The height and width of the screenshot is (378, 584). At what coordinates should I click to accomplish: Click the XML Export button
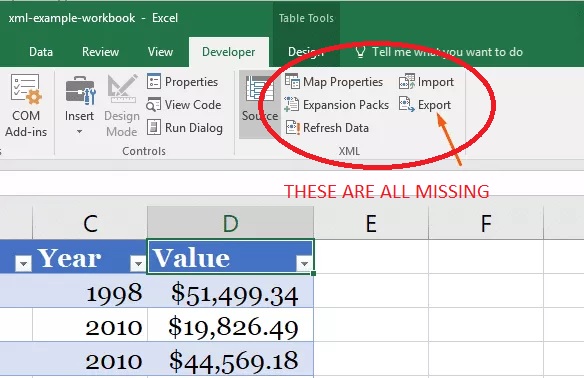[425, 105]
